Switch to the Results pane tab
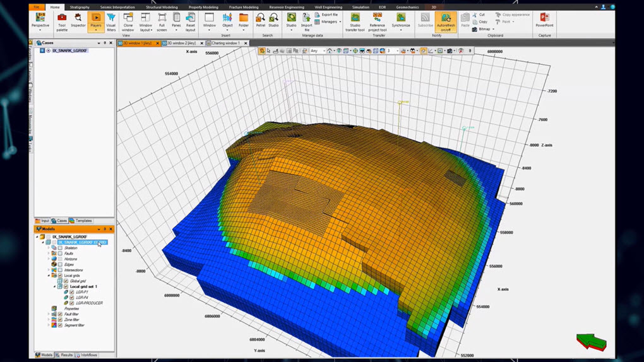Image resolution: width=644 pixels, height=362 pixels. 64,355
